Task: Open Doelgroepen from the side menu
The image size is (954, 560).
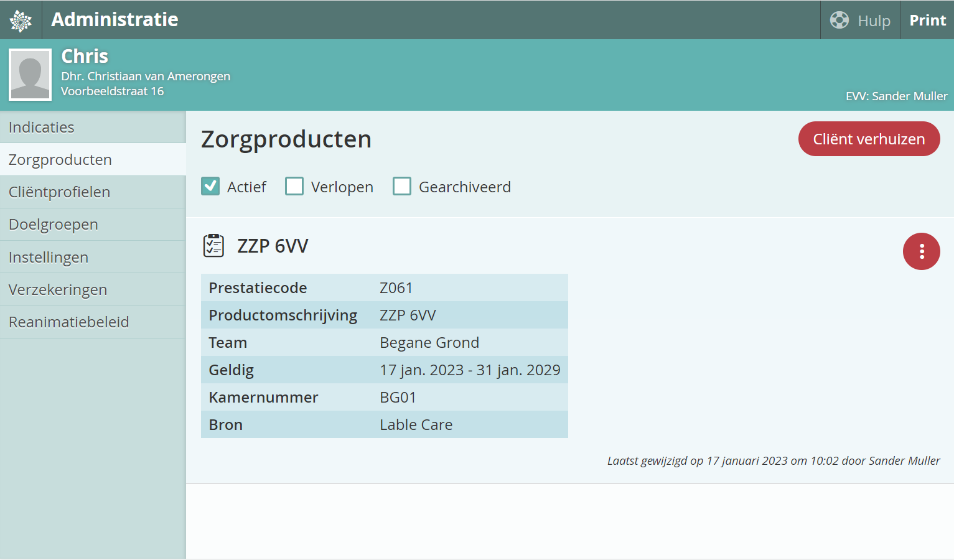Action: [x=54, y=225]
